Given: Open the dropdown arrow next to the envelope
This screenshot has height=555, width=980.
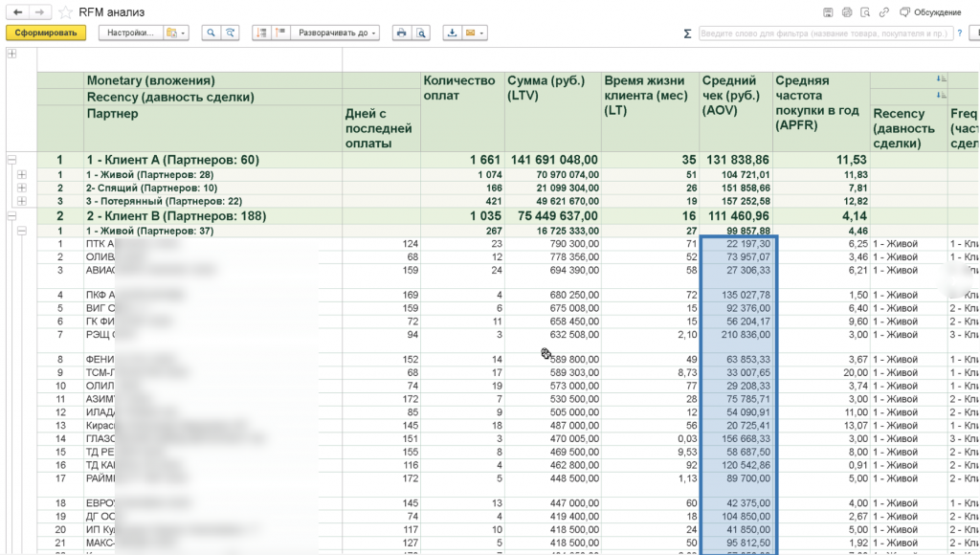Looking at the screenshot, I should 482,33.
